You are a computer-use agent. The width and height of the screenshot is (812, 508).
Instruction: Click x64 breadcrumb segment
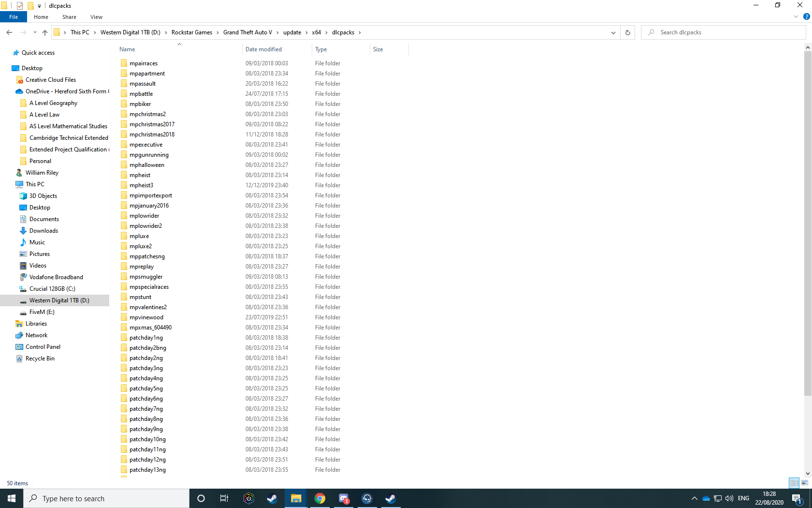click(x=316, y=32)
